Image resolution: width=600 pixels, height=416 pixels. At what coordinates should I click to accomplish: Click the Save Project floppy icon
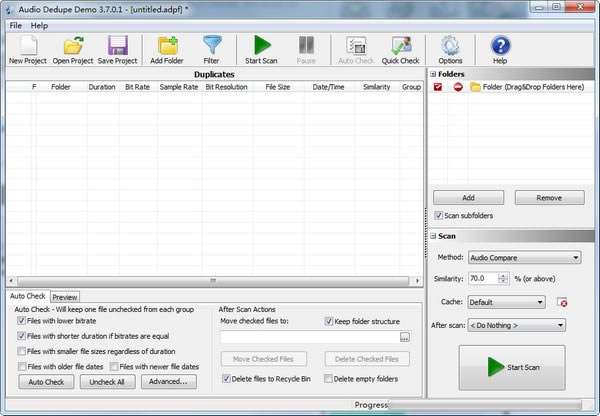(117, 45)
